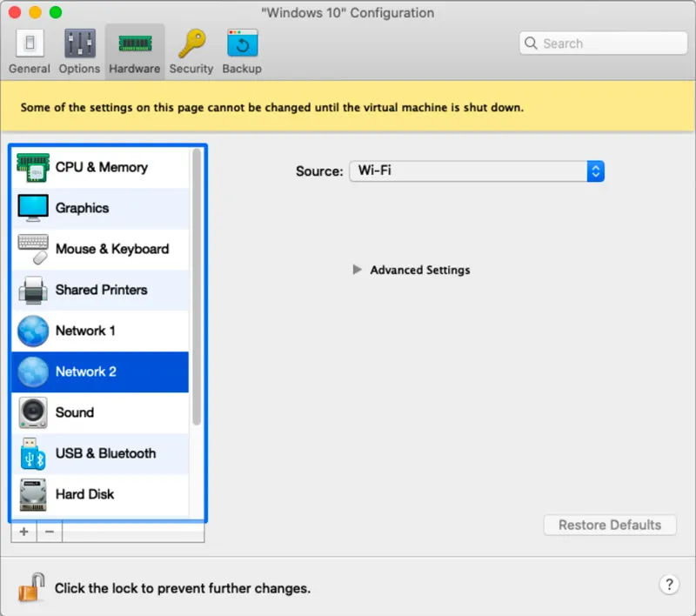The width and height of the screenshot is (696, 616).
Task: Expand Advanced Settings disclosure triangle
Action: tap(357, 270)
